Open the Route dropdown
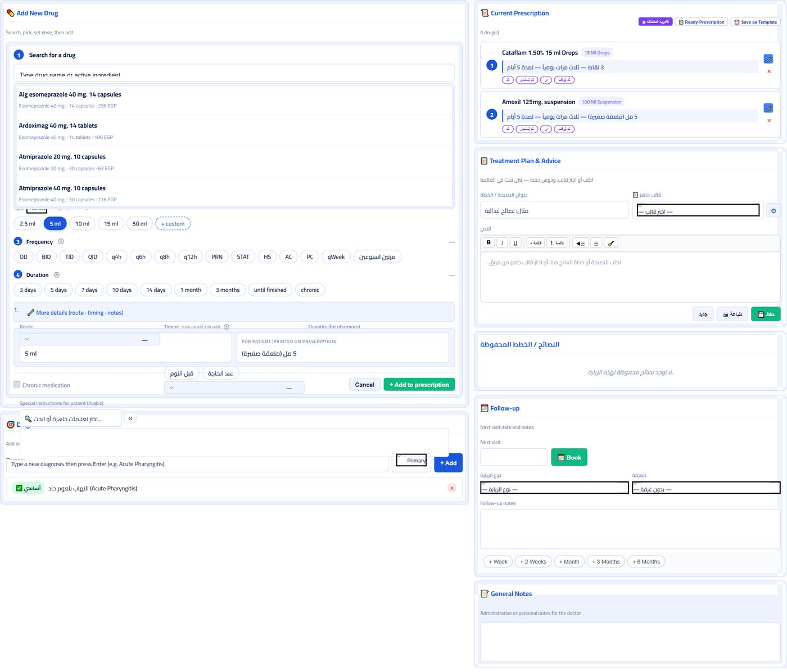 90,339
